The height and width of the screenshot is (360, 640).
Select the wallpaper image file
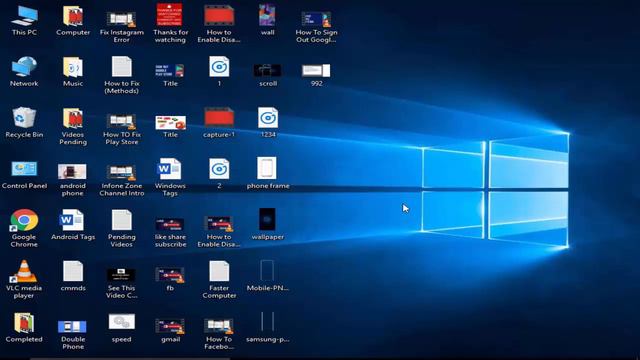(268, 224)
